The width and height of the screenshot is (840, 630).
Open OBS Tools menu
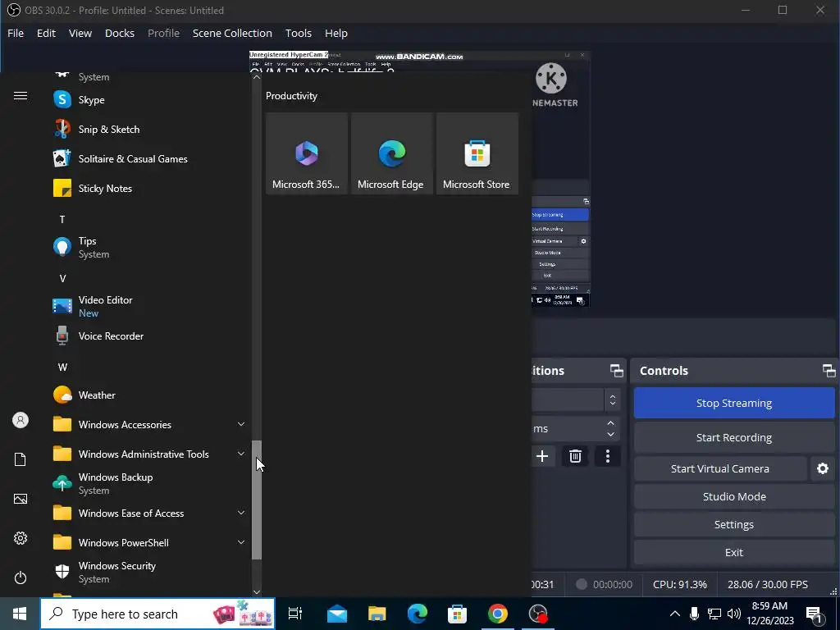[x=299, y=33]
